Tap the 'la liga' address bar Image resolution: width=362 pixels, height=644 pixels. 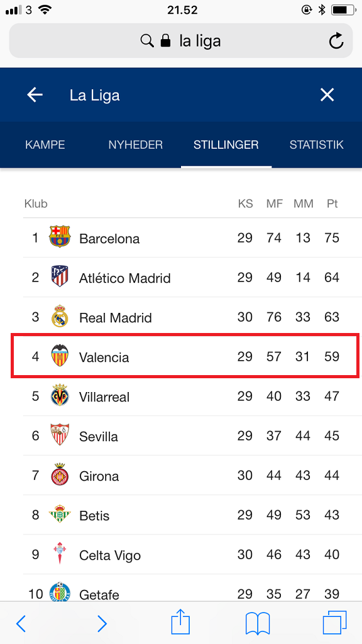pyautogui.click(x=181, y=41)
